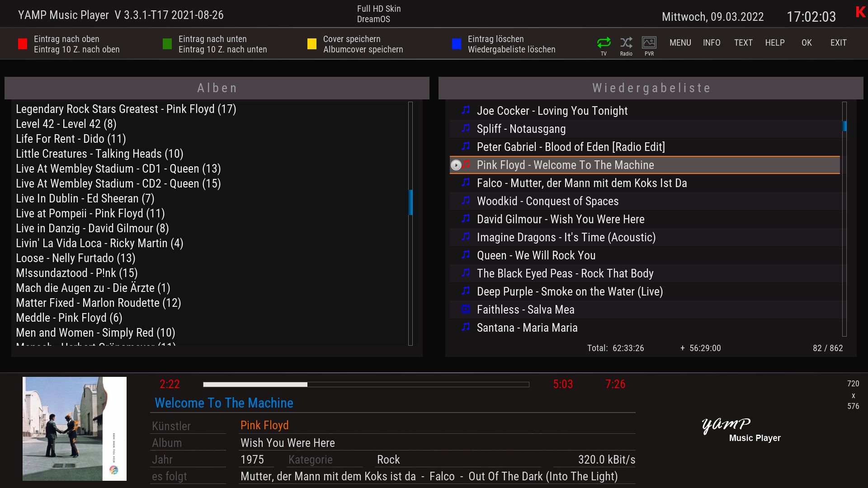Click the yellow Cover speichern square

[x=312, y=44]
